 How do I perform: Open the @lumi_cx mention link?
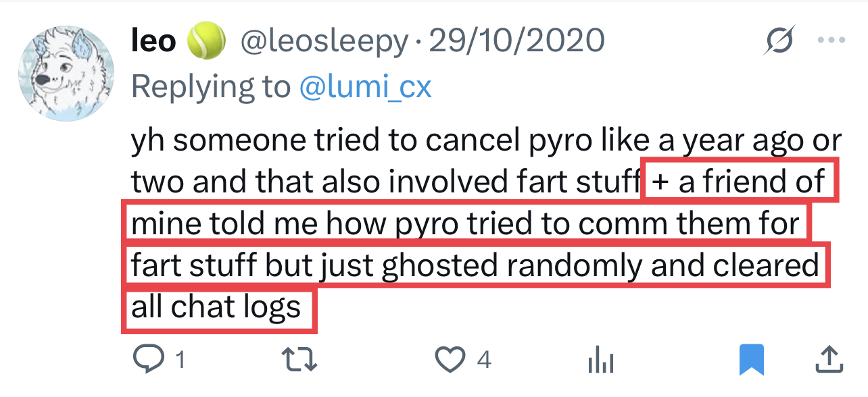pyautogui.click(x=364, y=86)
